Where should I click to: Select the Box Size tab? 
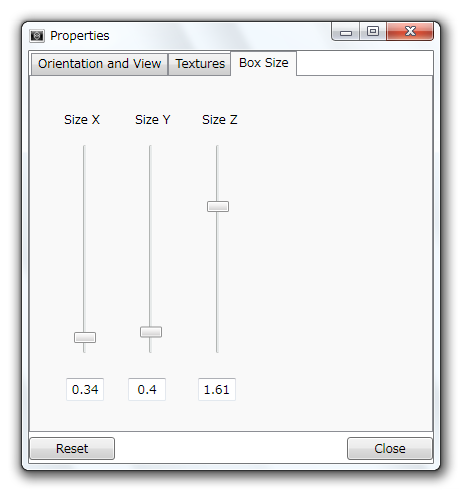point(263,63)
